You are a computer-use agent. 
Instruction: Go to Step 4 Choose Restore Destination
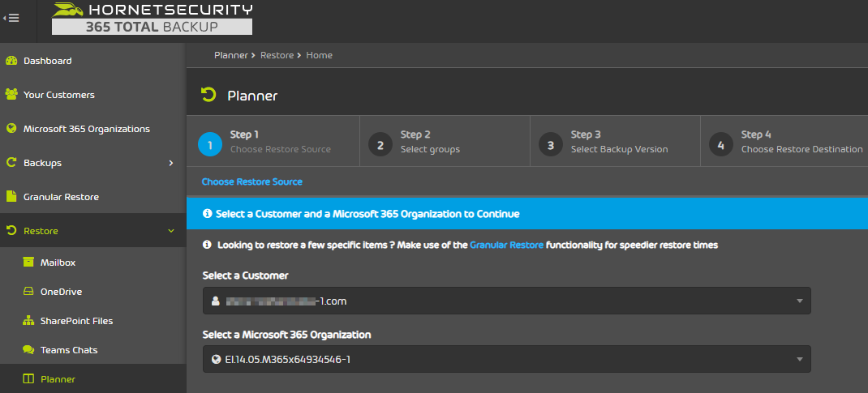784,141
